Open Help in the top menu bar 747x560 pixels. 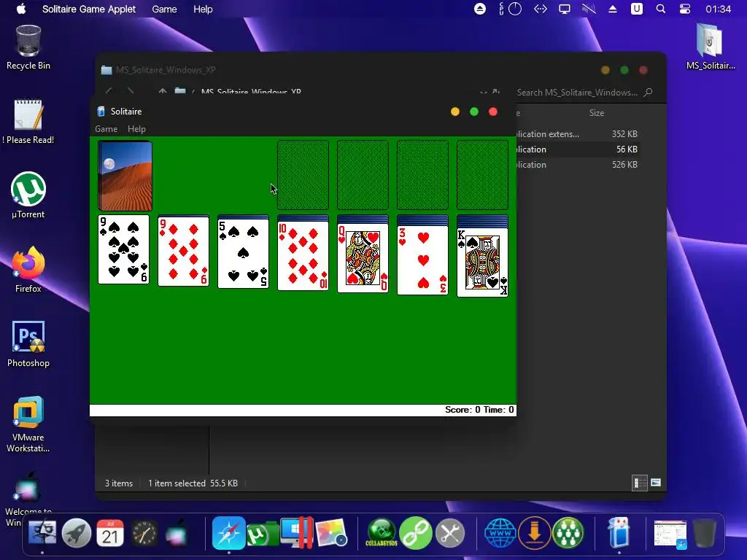(x=203, y=9)
